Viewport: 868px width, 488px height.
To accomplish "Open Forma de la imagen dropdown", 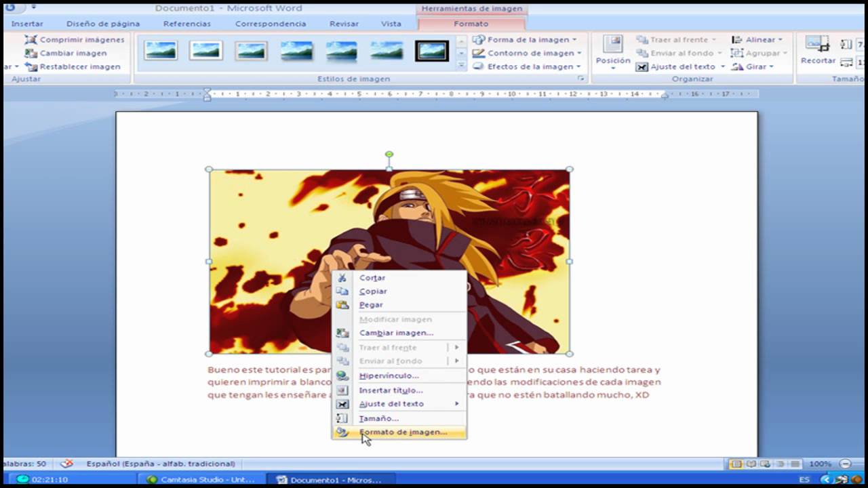I will (525, 39).
